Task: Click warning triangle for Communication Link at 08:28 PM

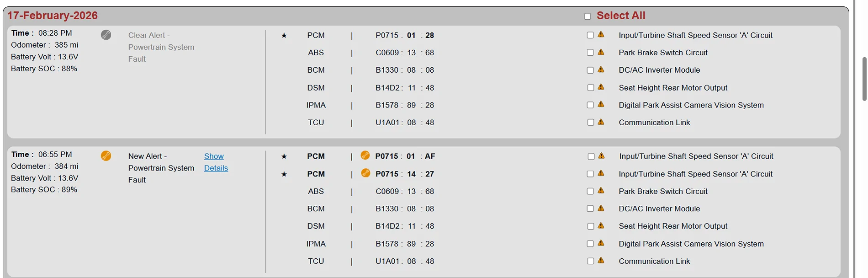Action: click(x=601, y=122)
